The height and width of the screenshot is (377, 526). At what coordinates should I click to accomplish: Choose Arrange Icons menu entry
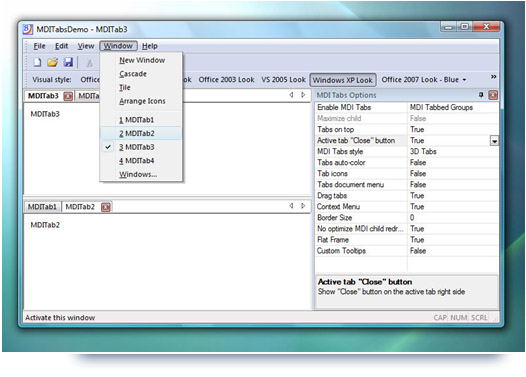point(141,101)
